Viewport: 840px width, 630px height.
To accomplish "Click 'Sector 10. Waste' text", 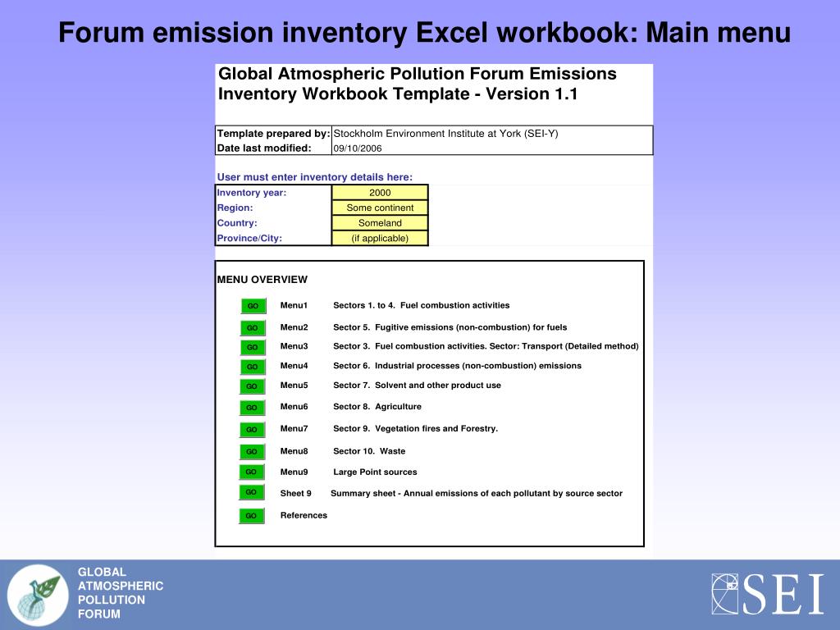I will pyautogui.click(x=369, y=451).
